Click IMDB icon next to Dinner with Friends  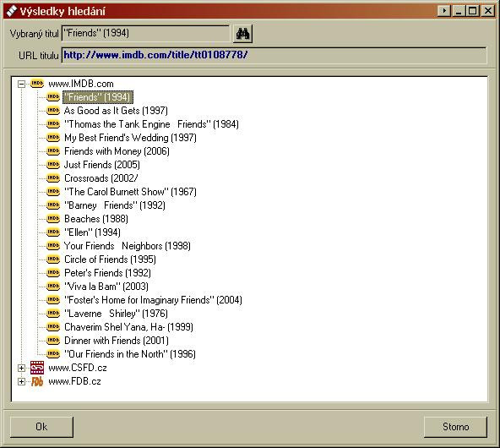coord(53,341)
